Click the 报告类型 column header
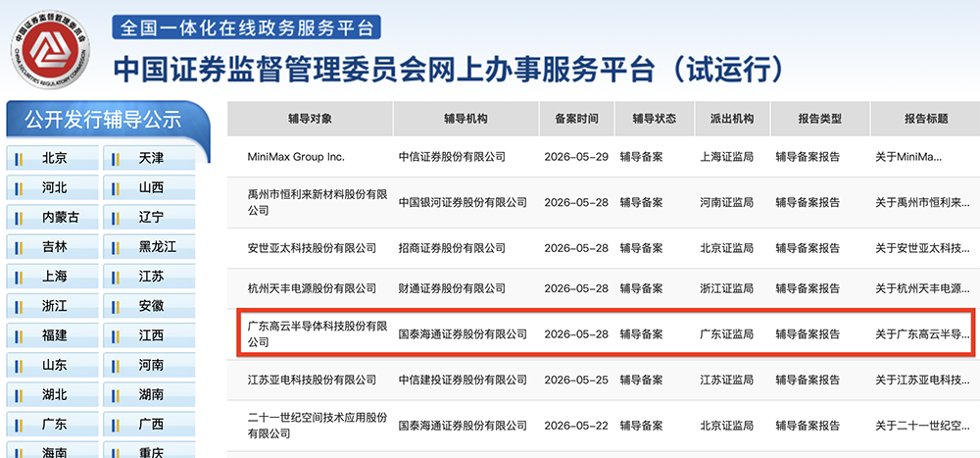 819,119
